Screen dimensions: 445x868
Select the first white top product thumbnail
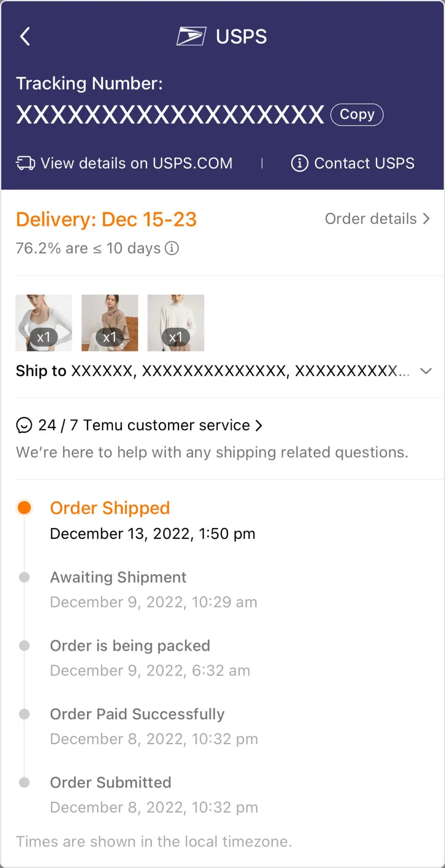click(44, 323)
